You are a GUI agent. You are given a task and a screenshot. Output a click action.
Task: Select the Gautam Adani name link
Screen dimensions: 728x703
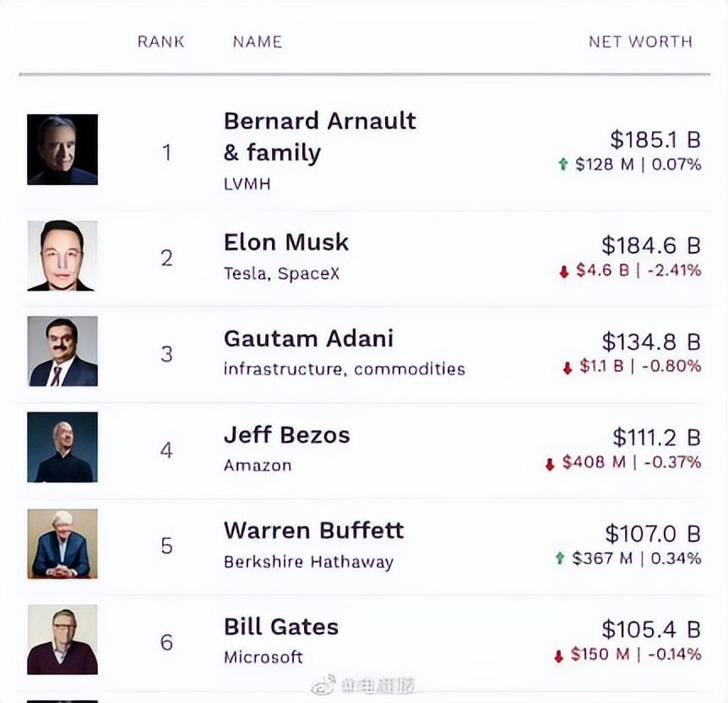click(x=308, y=339)
